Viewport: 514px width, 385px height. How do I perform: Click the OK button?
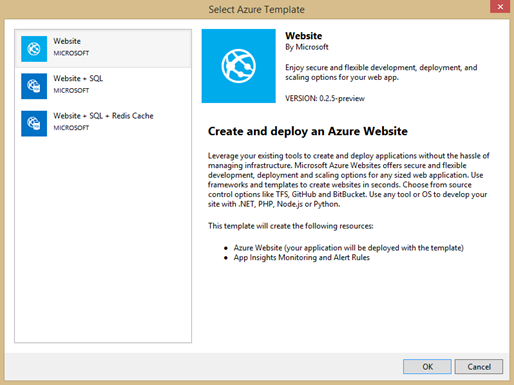coord(427,367)
